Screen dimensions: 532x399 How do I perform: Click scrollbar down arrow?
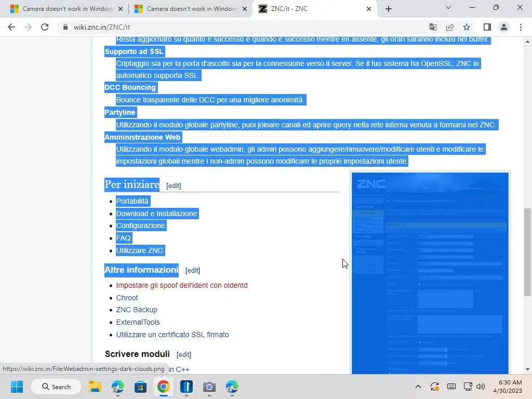[527, 369]
